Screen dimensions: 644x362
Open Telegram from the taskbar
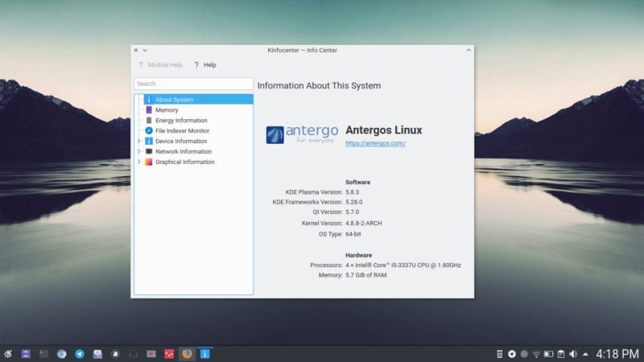80,354
